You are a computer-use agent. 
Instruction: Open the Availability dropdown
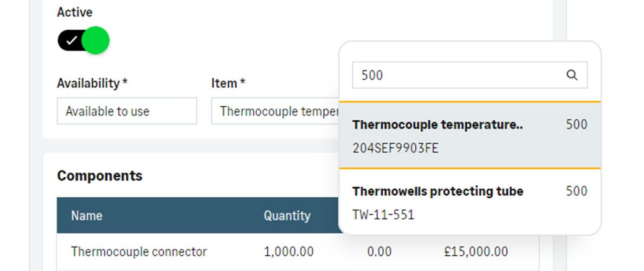pos(127,111)
